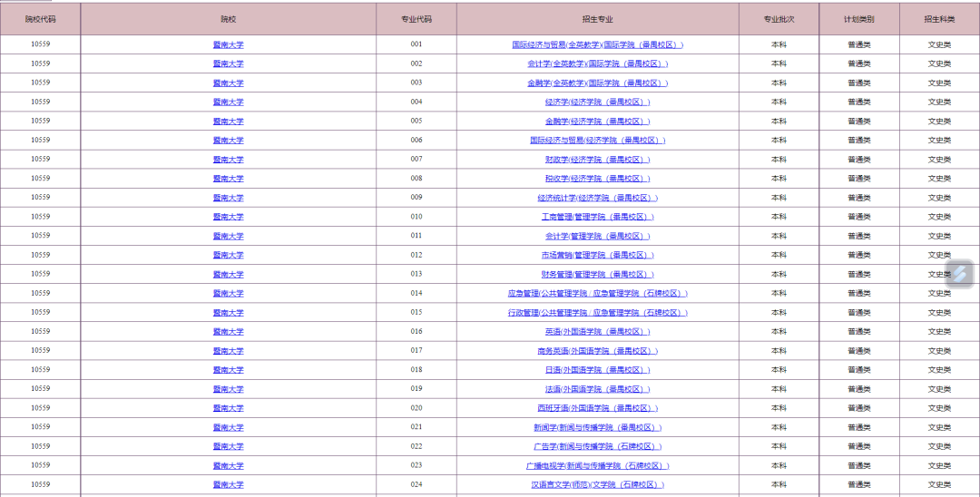This screenshot has height=497, width=980.
Task: Open the 日语 major link
Action: 597,370
